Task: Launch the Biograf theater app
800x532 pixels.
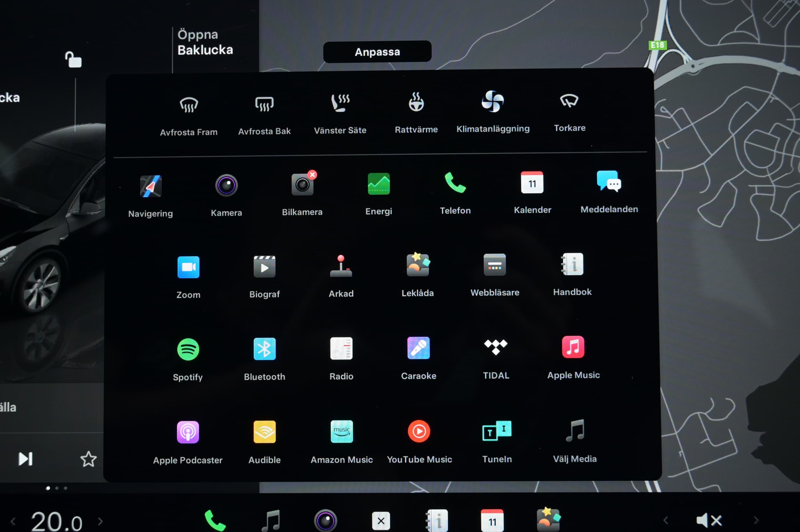Action: 265,267
